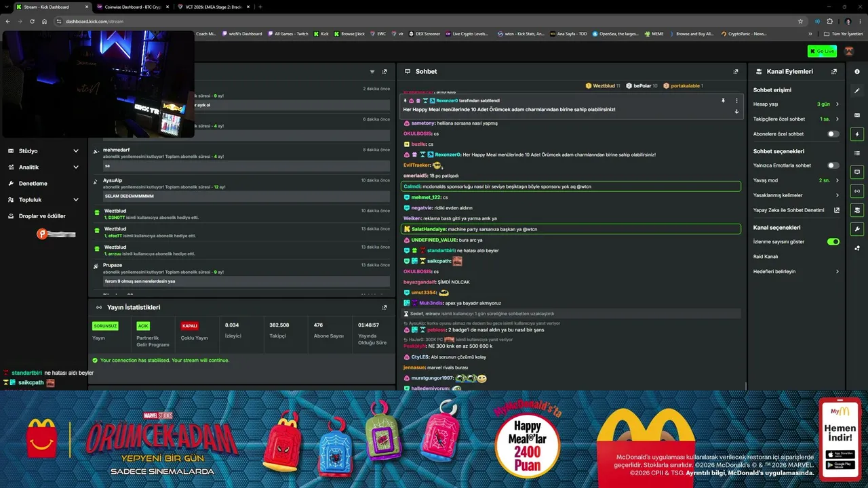Open the pinned message three-dot menu
The height and width of the screenshot is (488, 868).
click(x=737, y=101)
